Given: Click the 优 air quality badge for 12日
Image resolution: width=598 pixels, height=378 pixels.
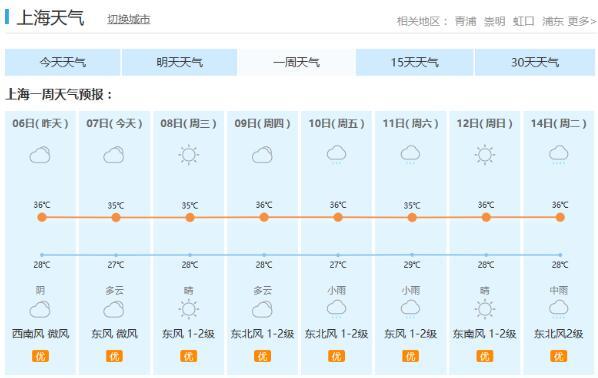Looking at the screenshot, I should point(484,356).
